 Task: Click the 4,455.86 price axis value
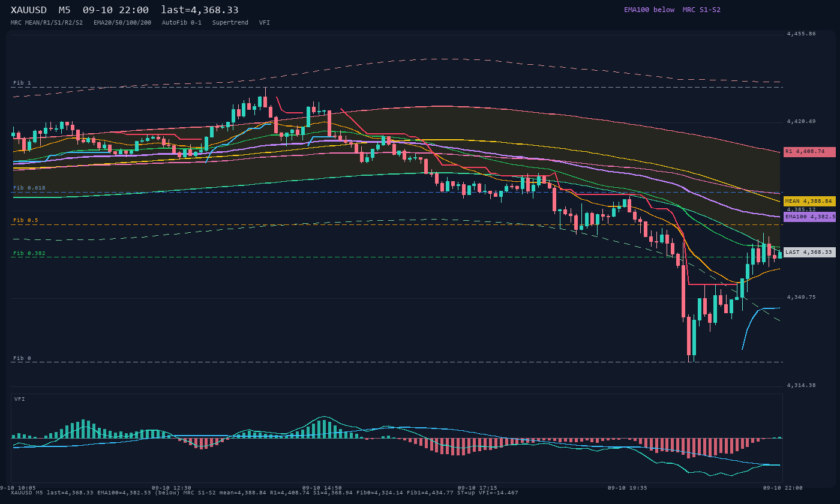(801, 34)
